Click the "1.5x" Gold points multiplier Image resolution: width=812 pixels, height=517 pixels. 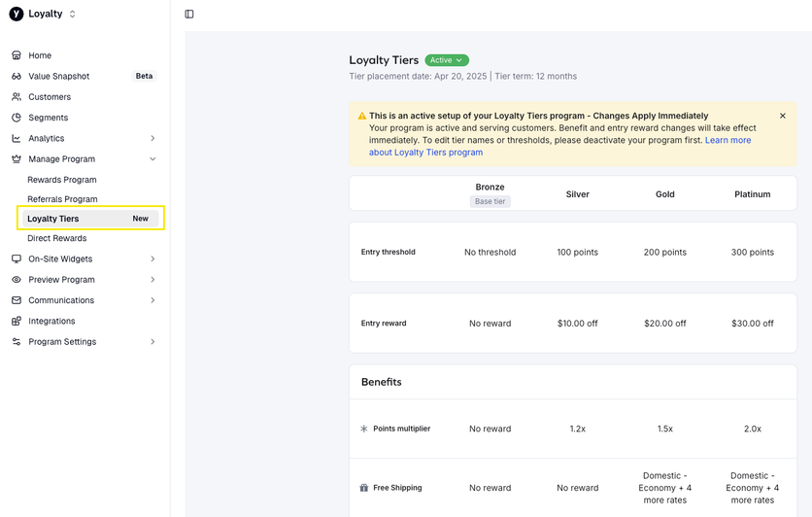point(665,429)
